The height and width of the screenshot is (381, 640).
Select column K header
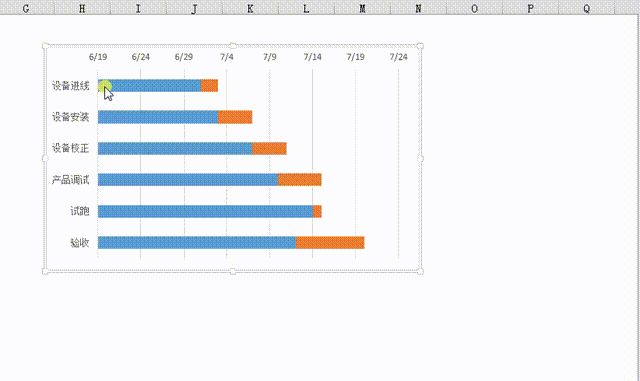point(250,8)
